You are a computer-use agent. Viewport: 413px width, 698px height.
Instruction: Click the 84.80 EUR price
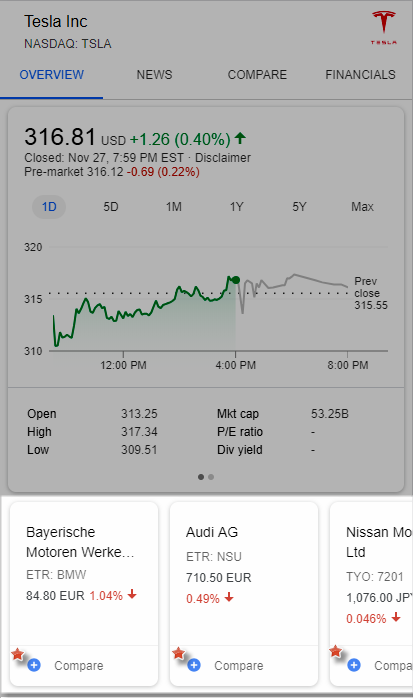click(x=55, y=595)
